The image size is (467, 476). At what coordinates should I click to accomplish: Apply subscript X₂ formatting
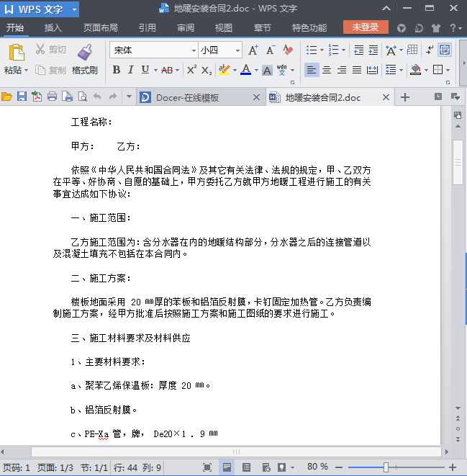[207, 70]
